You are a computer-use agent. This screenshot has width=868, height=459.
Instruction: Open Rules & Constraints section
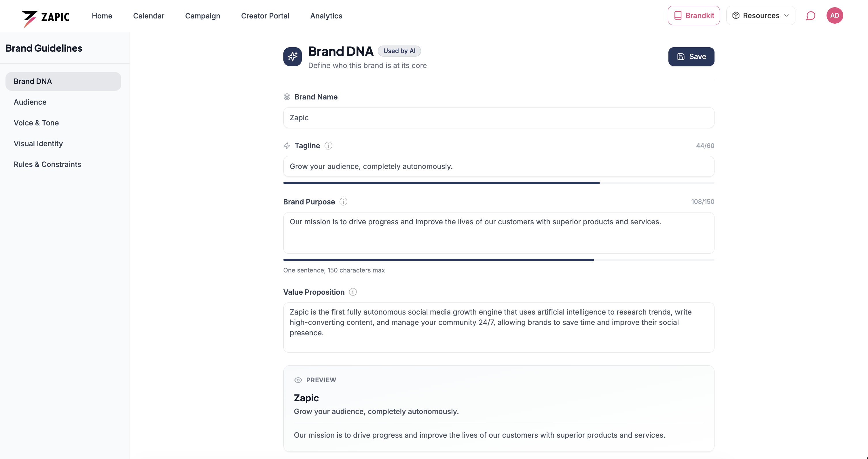click(x=47, y=164)
